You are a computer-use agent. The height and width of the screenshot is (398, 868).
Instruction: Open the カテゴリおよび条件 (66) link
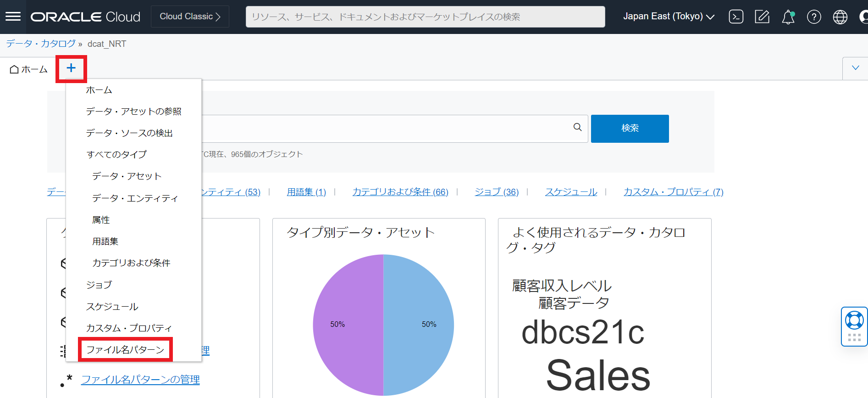pos(400,192)
